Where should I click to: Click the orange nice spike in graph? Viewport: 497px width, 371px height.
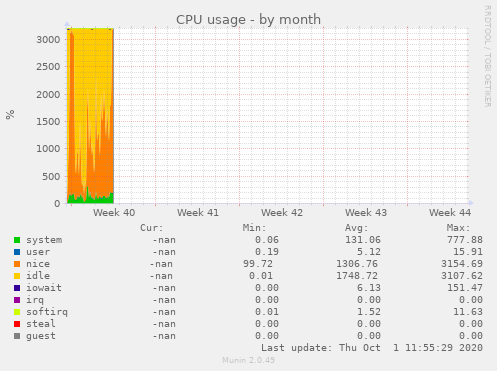[x=72, y=100]
